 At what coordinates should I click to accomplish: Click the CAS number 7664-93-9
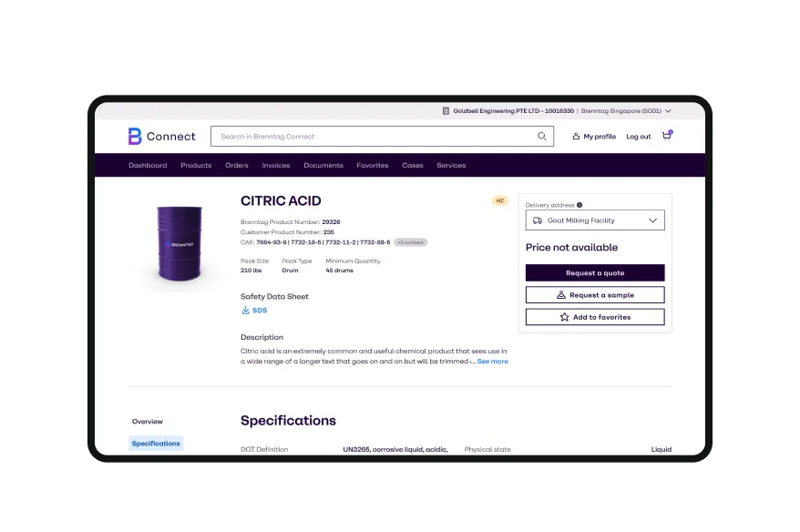click(272, 242)
